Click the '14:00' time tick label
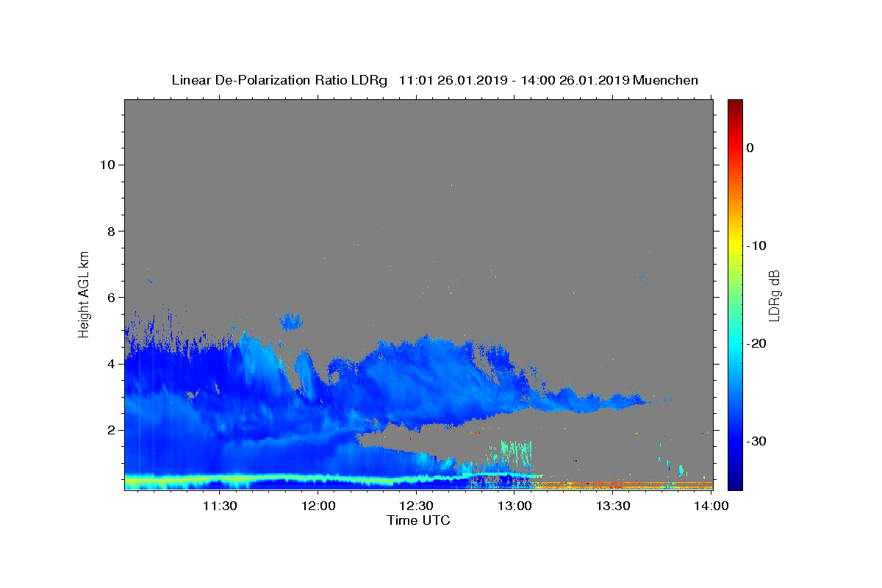Viewport: 882px width, 588px height. coord(710,506)
